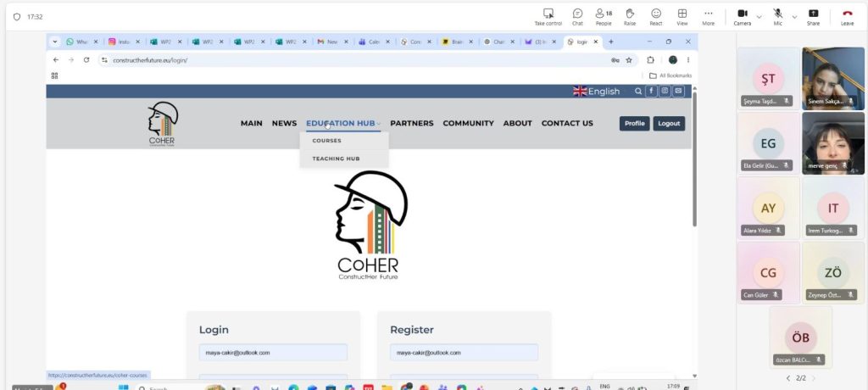Viewport: 868px width, 390px height.
Task: Click the saved password key icon
Action: (615, 60)
